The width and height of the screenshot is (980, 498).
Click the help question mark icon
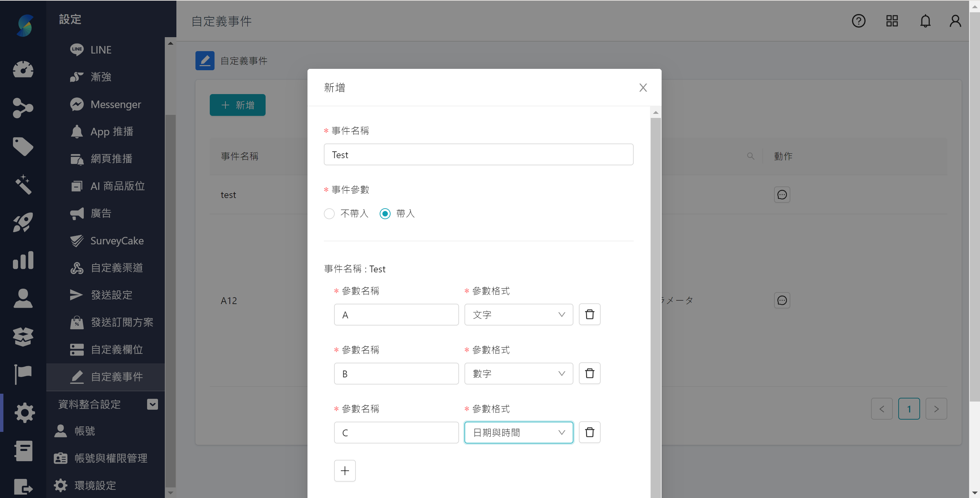pyautogui.click(x=859, y=21)
